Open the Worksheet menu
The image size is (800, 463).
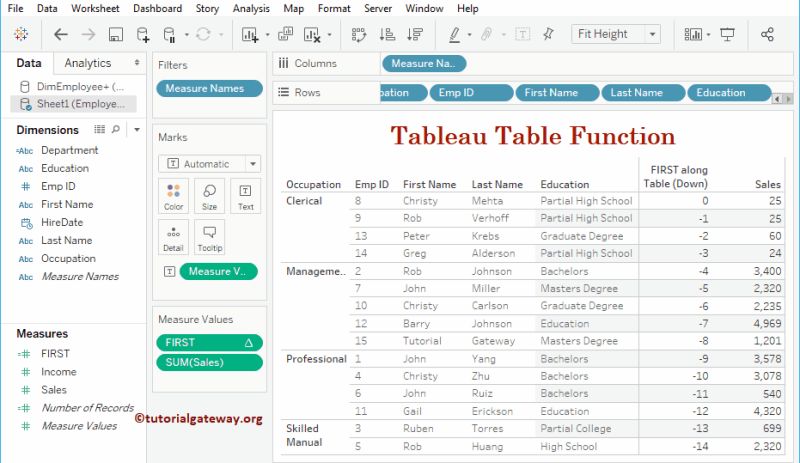tap(95, 9)
